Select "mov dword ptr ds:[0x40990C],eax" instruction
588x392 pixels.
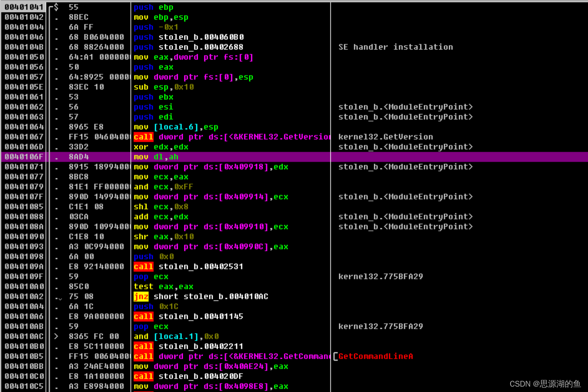tap(211, 247)
